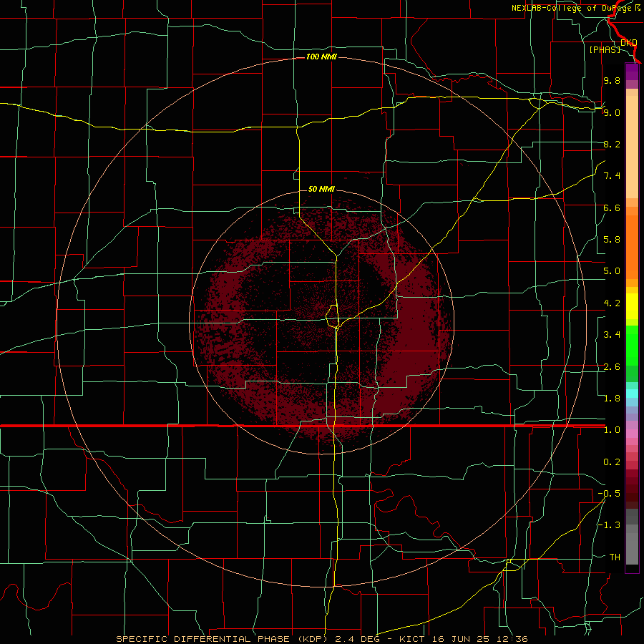Click the 100 NMI range ring label

321,57
